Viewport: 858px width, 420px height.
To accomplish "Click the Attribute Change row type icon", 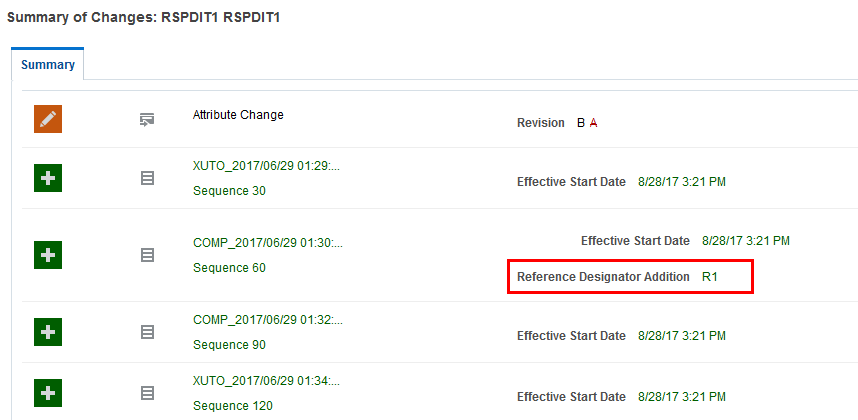I will [147, 120].
